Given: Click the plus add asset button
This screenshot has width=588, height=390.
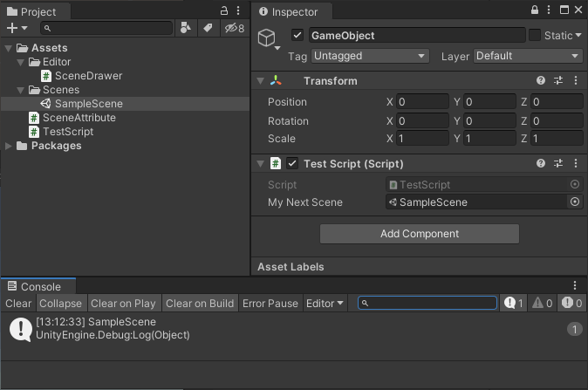Looking at the screenshot, I should coord(12,28).
